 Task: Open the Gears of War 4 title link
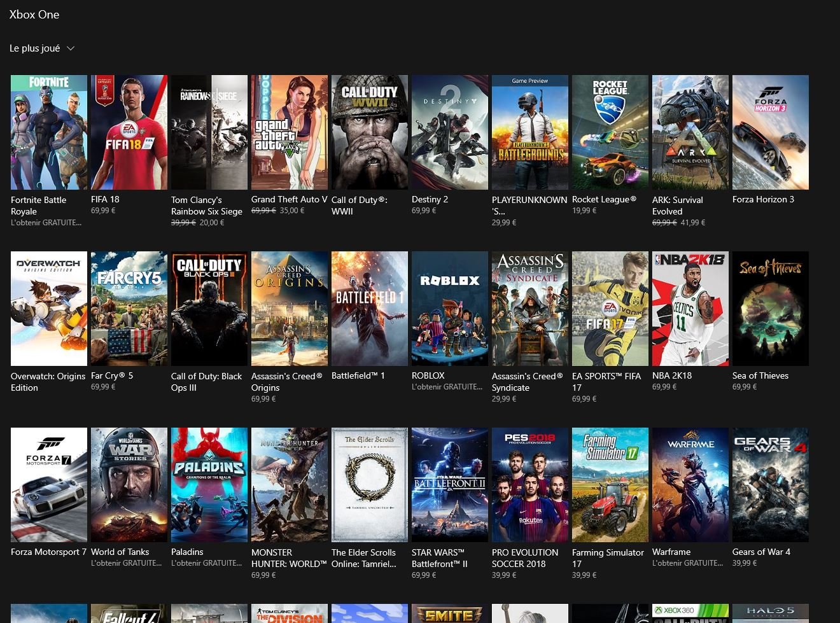coord(761,552)
